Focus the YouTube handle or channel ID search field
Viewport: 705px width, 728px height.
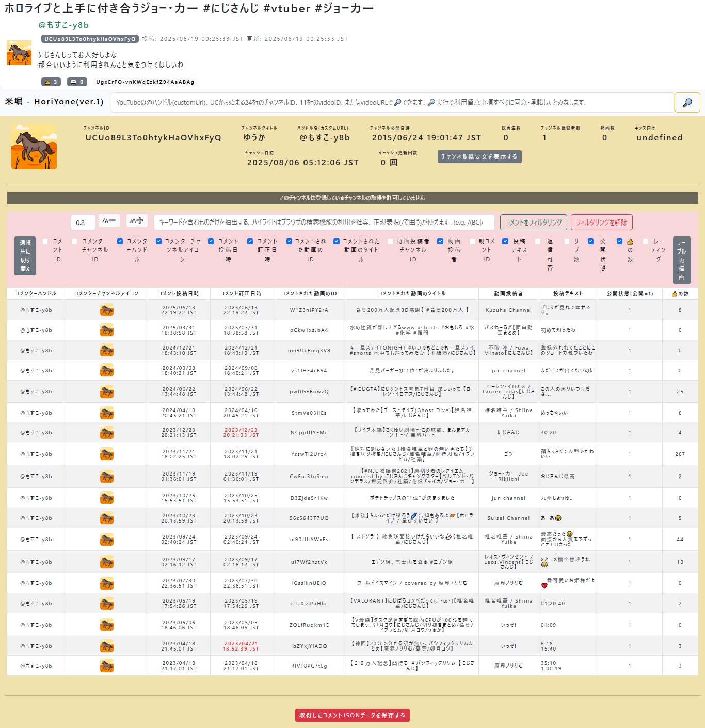pyautogui.click(x=392, y=102)
